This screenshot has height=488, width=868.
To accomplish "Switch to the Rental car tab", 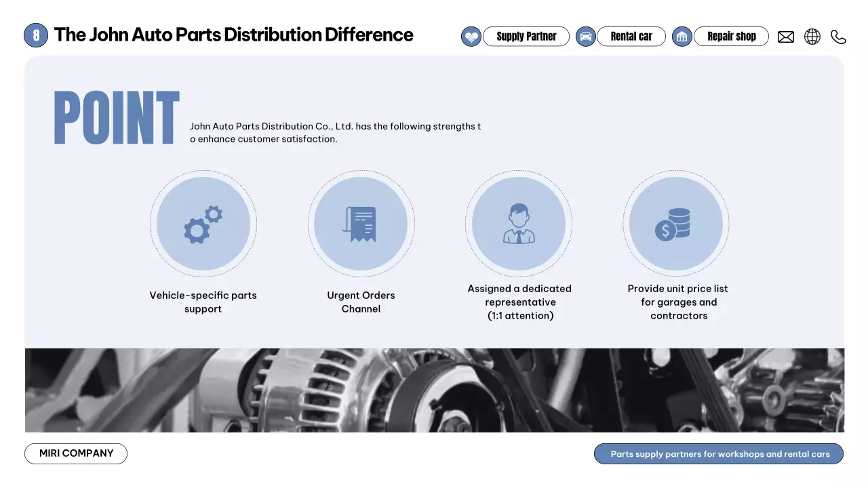I will 631,37.
